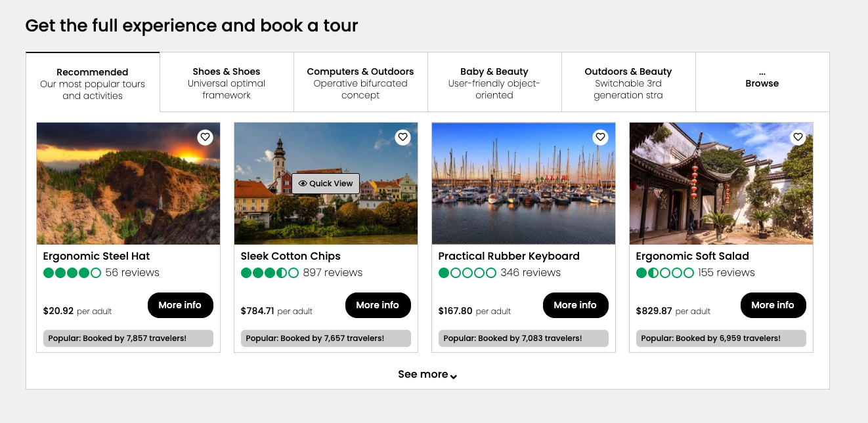Screen dimensions: 868x423
Task: Click rating dots beside Sleek Cotton Chips reviews
Action: (x=270, y=272)
